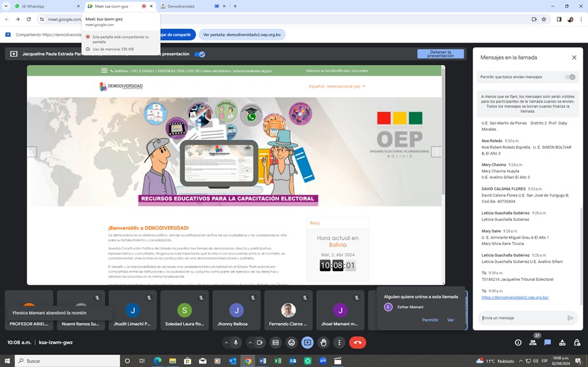Expand camera video settings arrow
588x367 pixels.
(250, 343)
